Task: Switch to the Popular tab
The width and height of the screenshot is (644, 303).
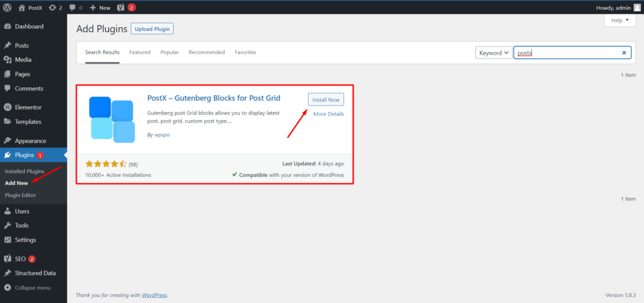Action: tap(170, 53)
